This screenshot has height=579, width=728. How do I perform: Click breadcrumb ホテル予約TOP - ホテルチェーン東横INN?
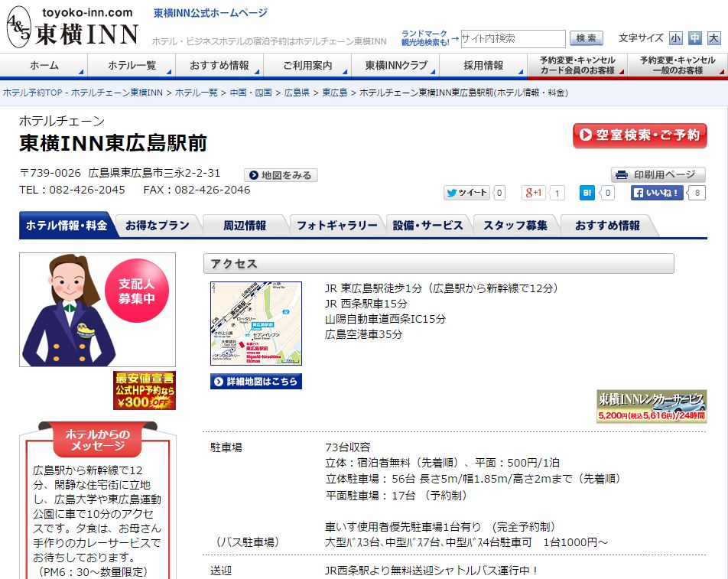83,93
